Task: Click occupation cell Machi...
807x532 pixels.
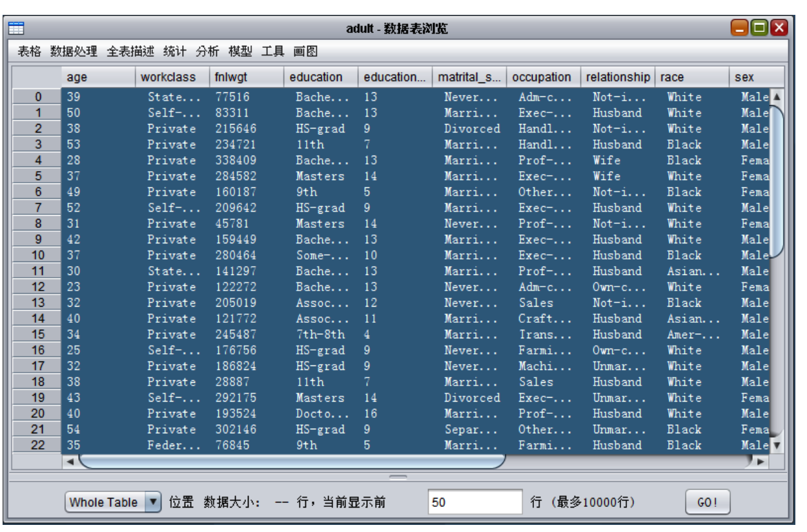Action: coord(545,366)
